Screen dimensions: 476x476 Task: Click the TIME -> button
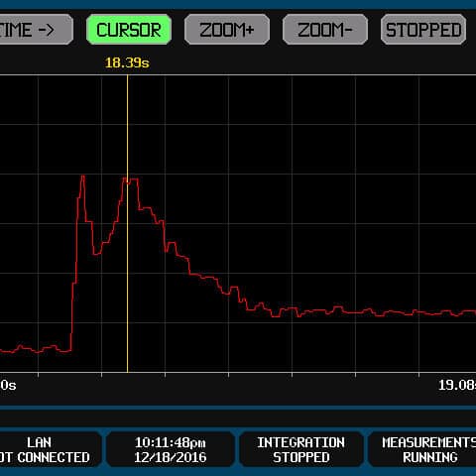[x=36, y=30]
